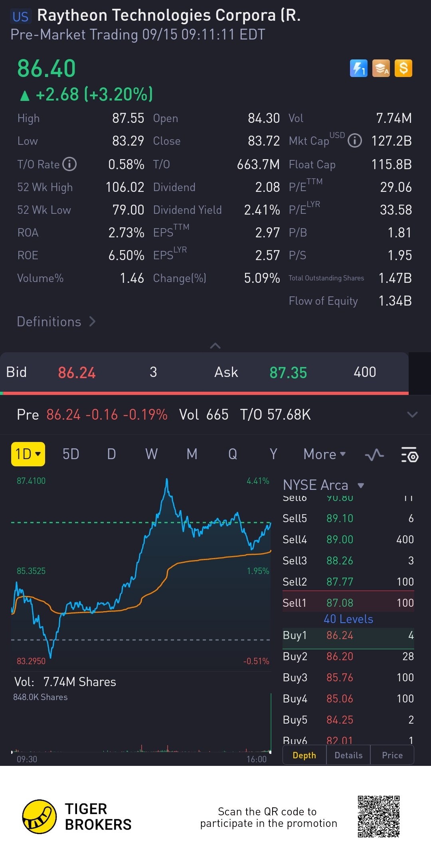Switch chart to Q quarterly timeframe
431x868 pixels.
(x=233, y=454)
